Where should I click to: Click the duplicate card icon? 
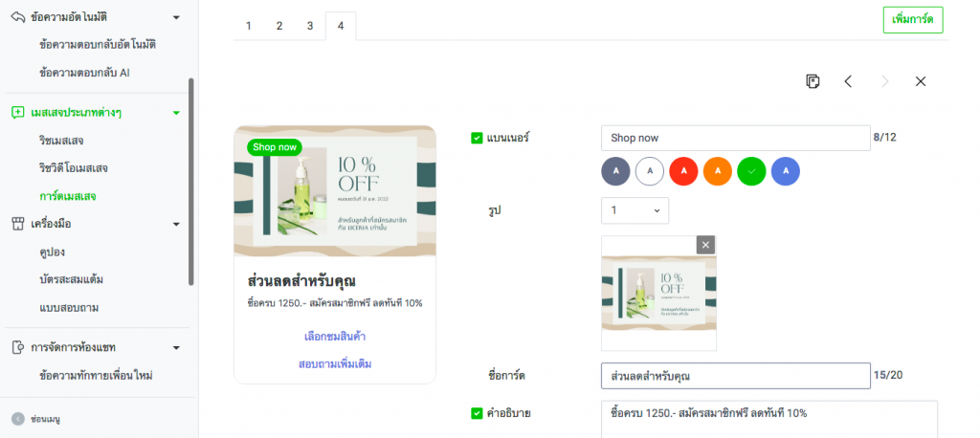pos(813,81)
